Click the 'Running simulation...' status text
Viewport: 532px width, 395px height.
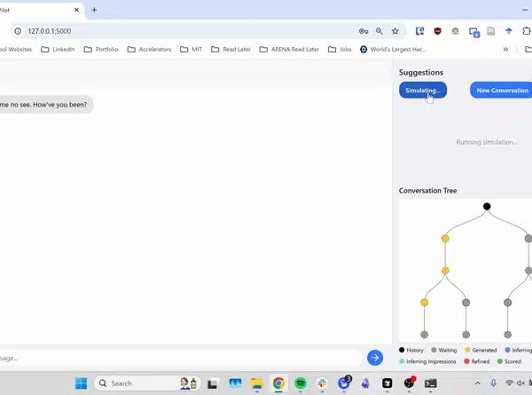pyautogui.click(x=487, y=142)
